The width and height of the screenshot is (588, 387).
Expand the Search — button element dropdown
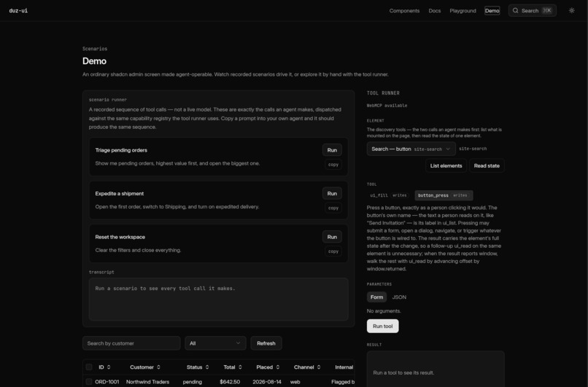coord(411,149)
